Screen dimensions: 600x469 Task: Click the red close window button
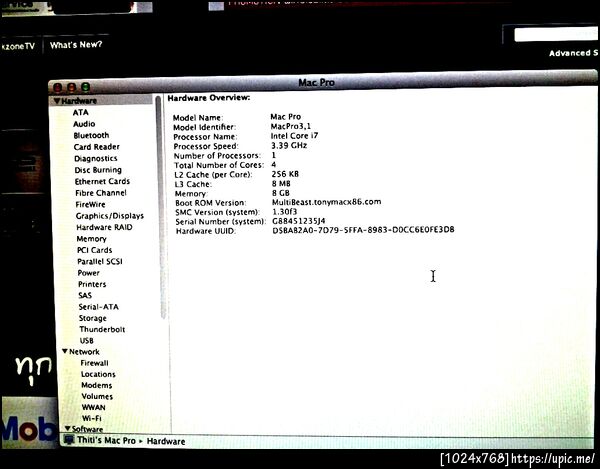pos(57,88)
